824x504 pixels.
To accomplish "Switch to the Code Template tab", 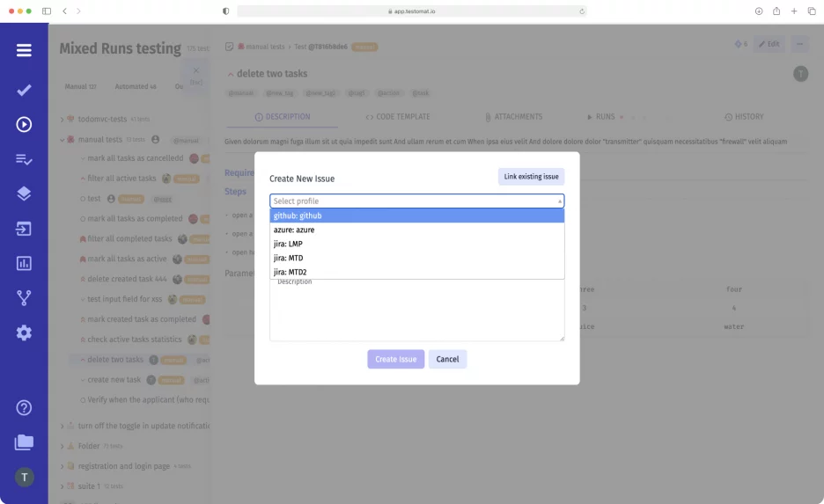I will point(398,117).
